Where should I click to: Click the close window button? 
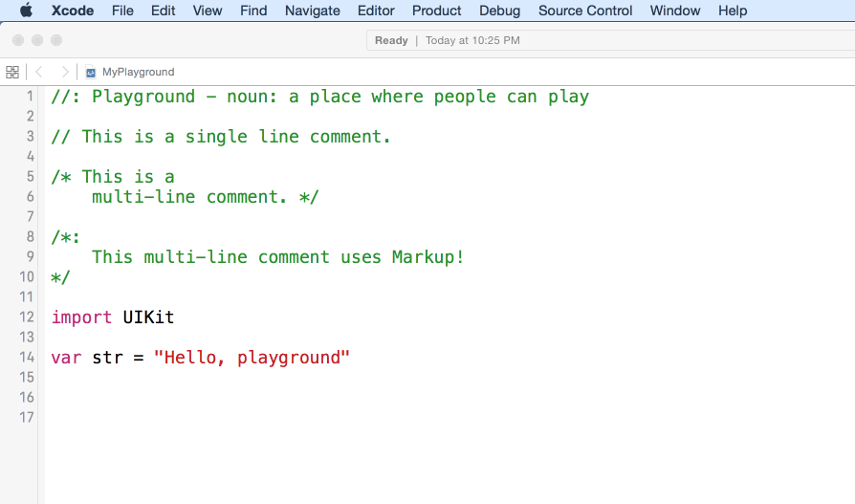click(18, 40)
